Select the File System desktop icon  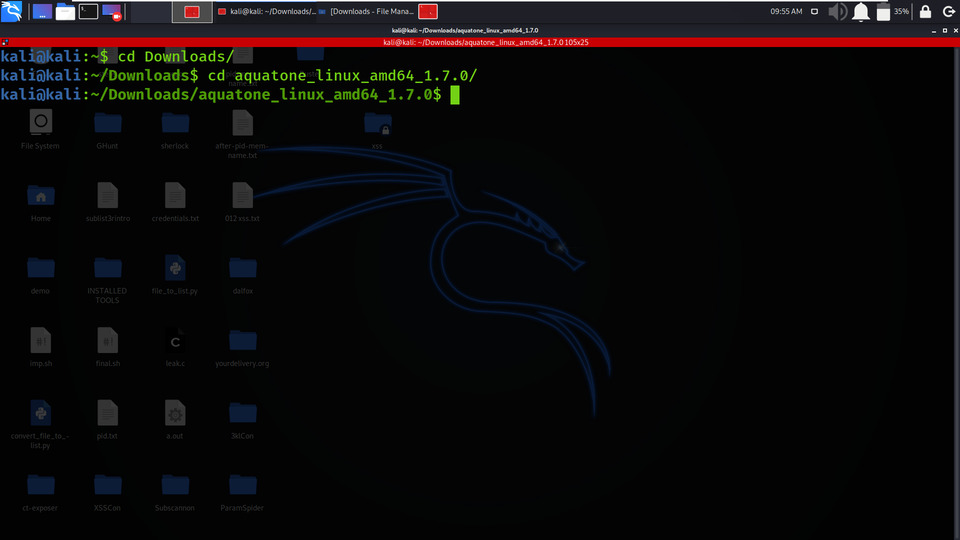click(x=40, y=130)
